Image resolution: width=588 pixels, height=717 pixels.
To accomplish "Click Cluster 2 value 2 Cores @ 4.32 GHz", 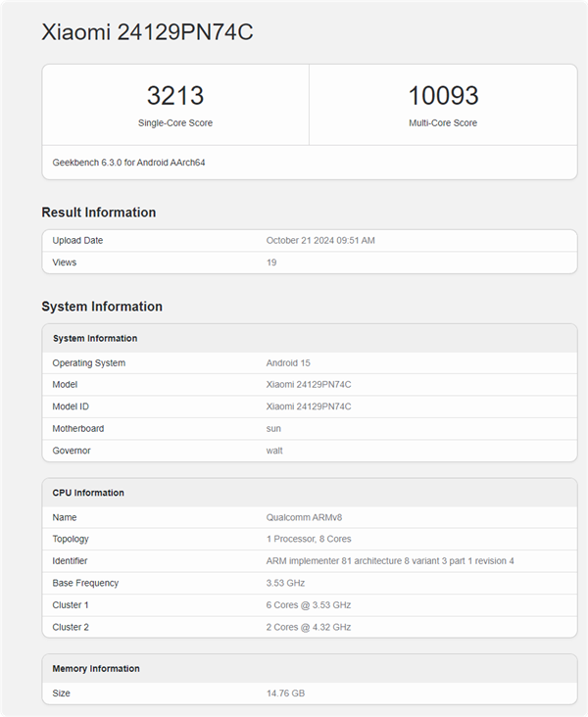I will [x=309, y=627].
